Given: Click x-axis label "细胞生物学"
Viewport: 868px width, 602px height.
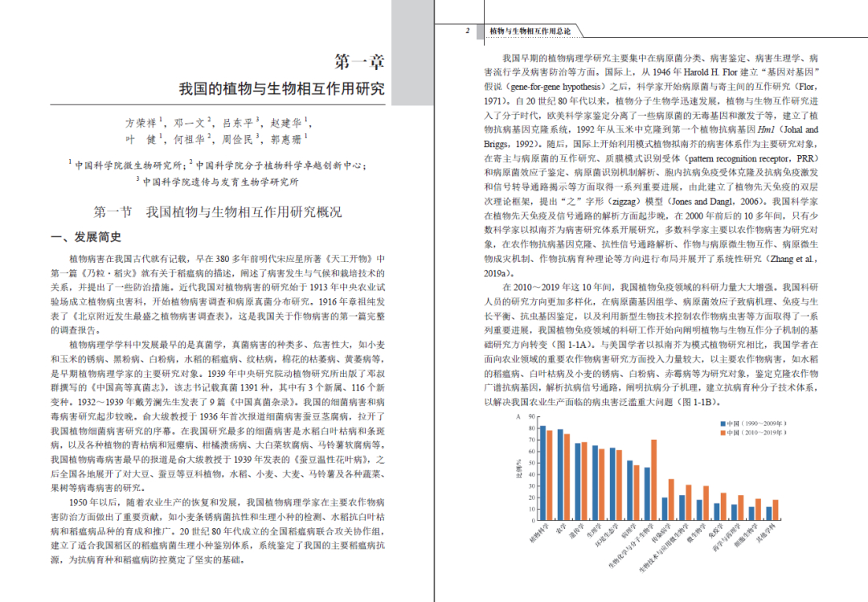Looking at the screenshot, I should 747,534.
